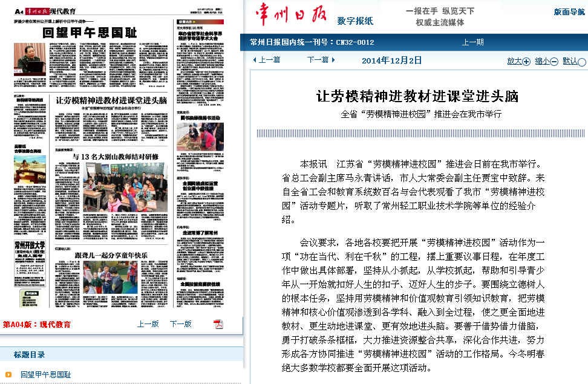Click 放大 text to enlarge font
This screenshot has width=588, height=384.
pos(514,60)
